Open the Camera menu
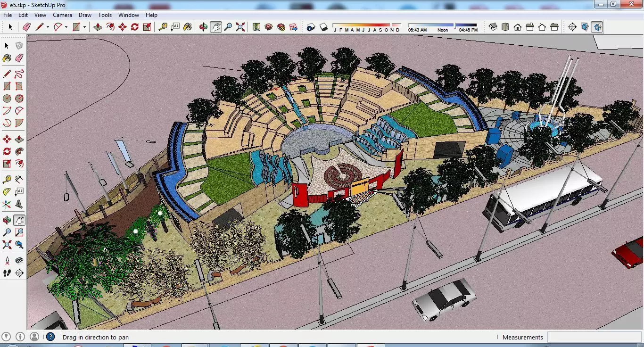 tap(62, 15)
